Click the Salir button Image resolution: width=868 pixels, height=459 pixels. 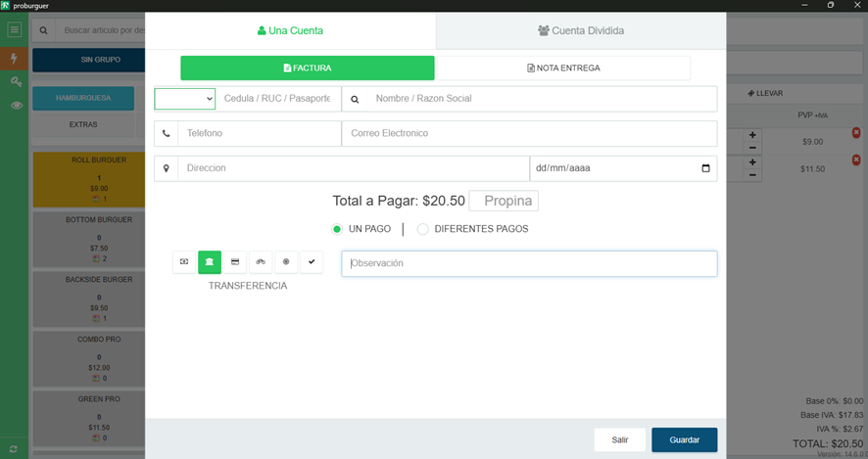619,439
